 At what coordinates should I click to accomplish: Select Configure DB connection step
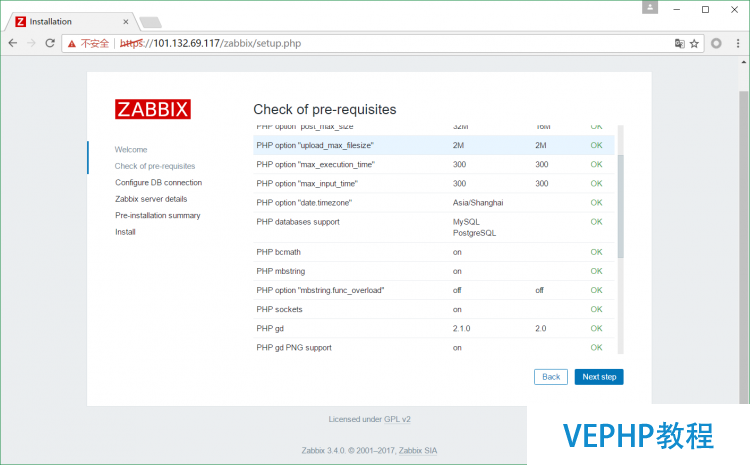158,182
